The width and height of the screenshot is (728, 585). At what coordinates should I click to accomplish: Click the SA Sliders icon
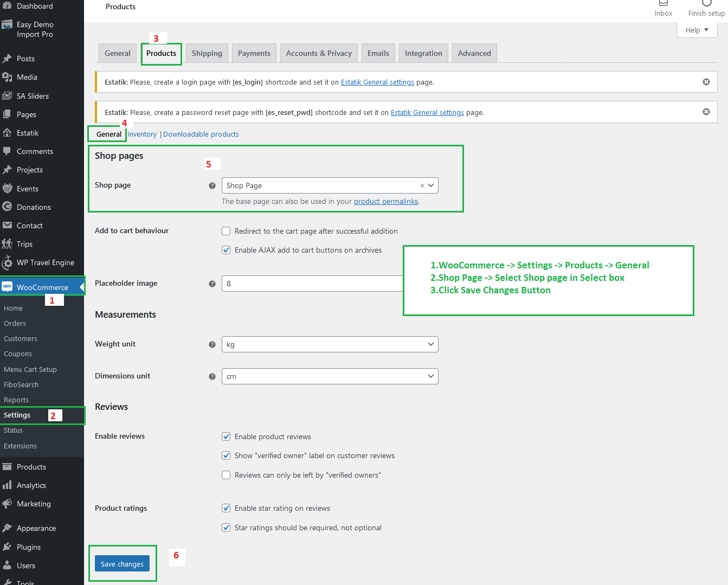click(x=7, y=96)
